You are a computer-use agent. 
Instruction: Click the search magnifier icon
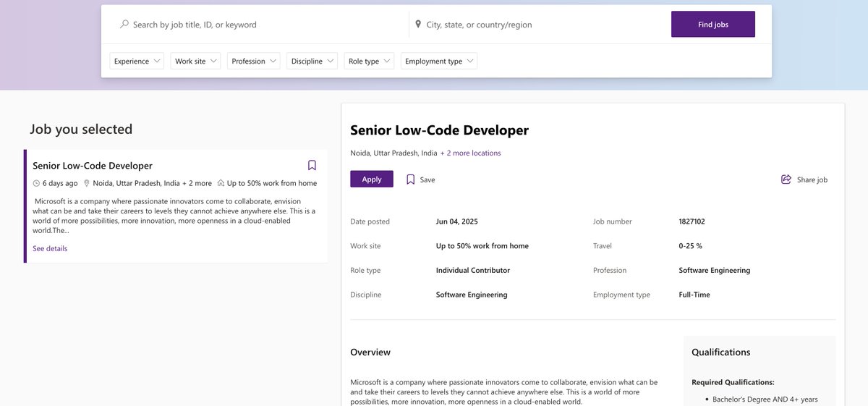[124, 24]
